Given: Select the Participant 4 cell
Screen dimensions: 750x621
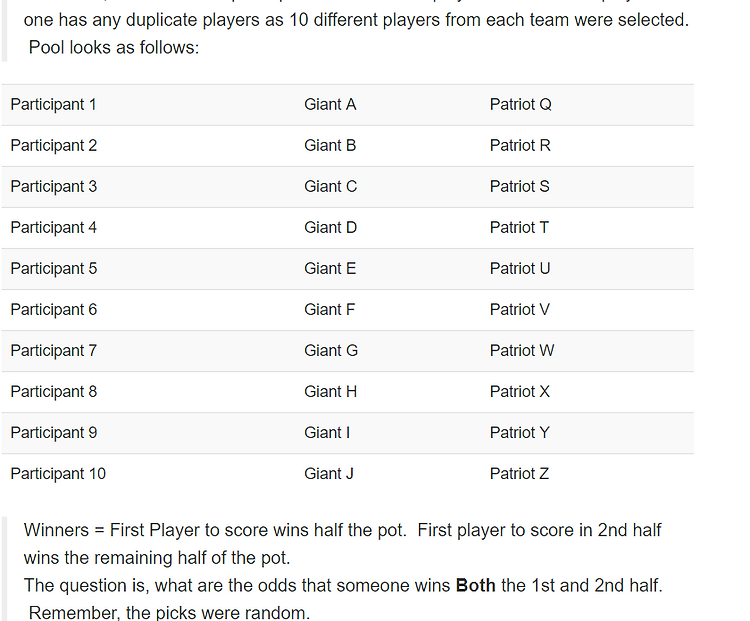Looking at the screenshot, I should (x=148, y=228).
